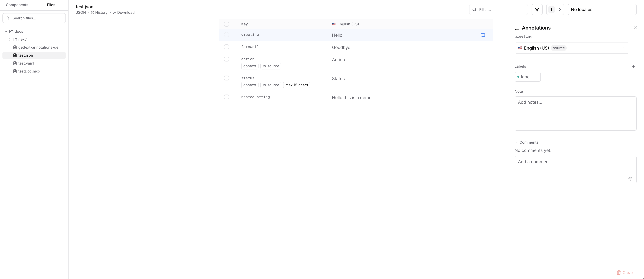Viewport: 644px width, 279px height.
Task: Check the status row checkbox
Action: [227, 78]
